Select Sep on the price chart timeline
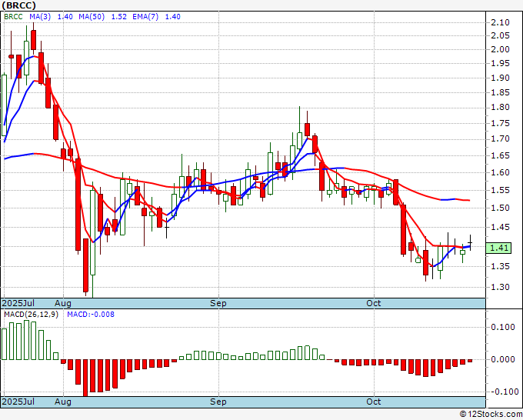The width and height of the screenshot is (523, 420). [218, 303]
